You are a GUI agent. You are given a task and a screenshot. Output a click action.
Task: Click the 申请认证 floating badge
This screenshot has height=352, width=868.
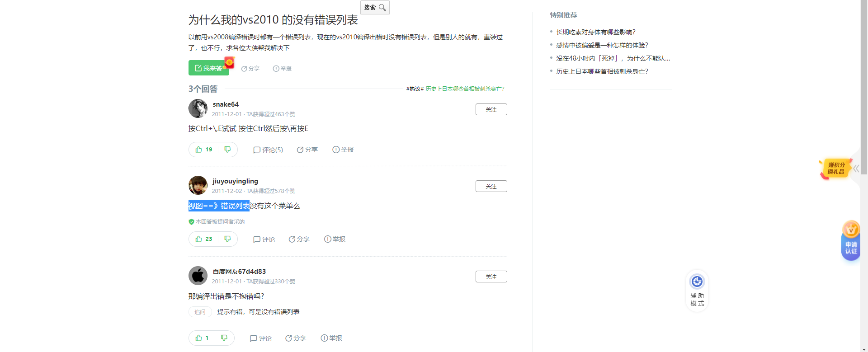[851, 240]
